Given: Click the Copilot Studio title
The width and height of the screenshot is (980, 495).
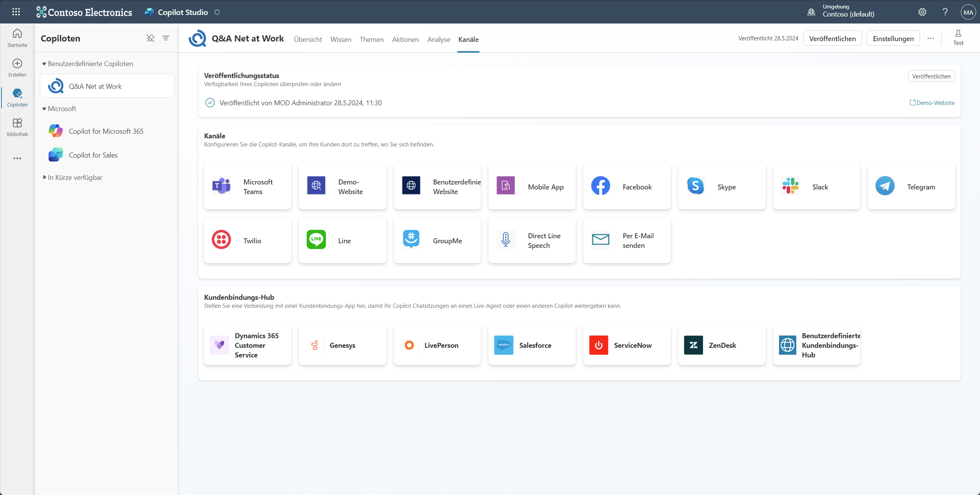Looking at the screenshot, I should (x=183, y=12).
